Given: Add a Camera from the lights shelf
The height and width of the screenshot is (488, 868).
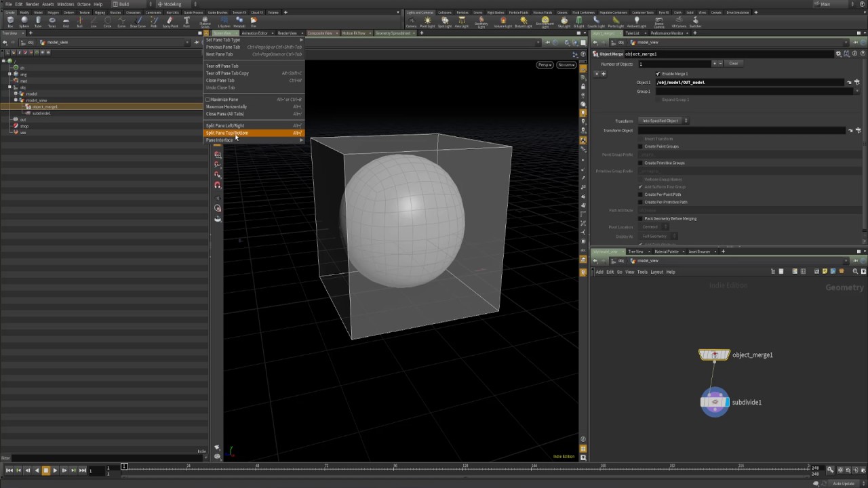Looking at the screenshot, I should point(411,22).
